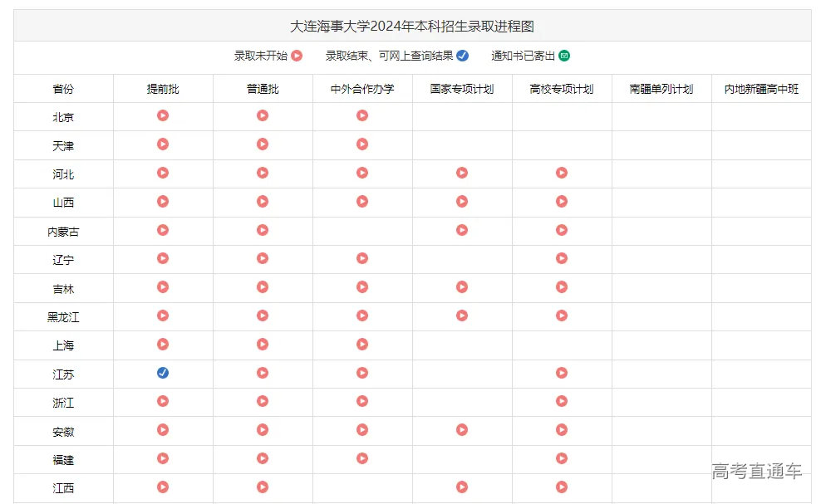Screen dimensions: 826x504
Task: Select the 中外合作办学 column header
Action: point(362,89)
